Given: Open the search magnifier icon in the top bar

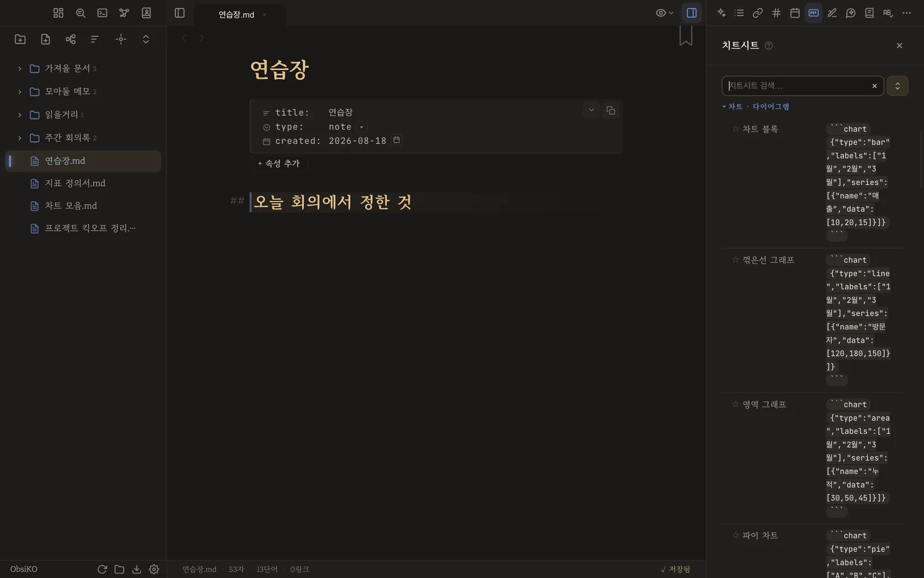Looking at the screenshot, I should (x=80, y=13).
